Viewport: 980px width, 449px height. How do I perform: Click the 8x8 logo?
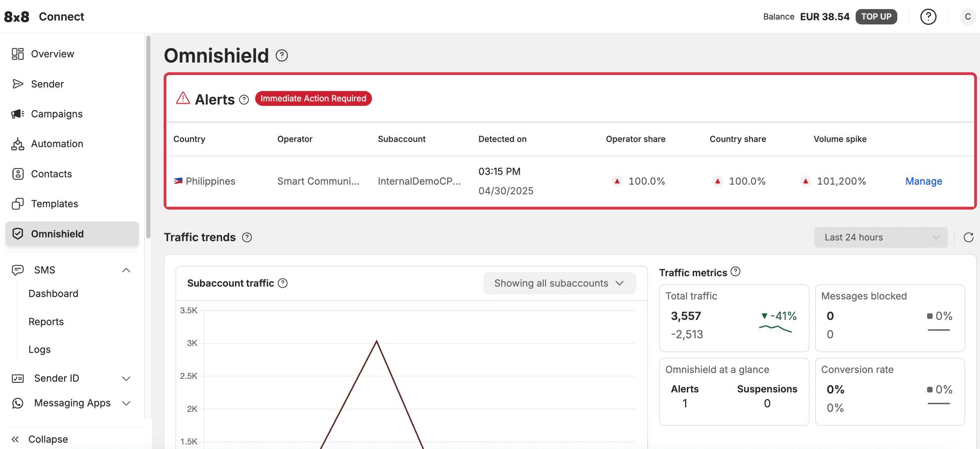click(17, 17)
